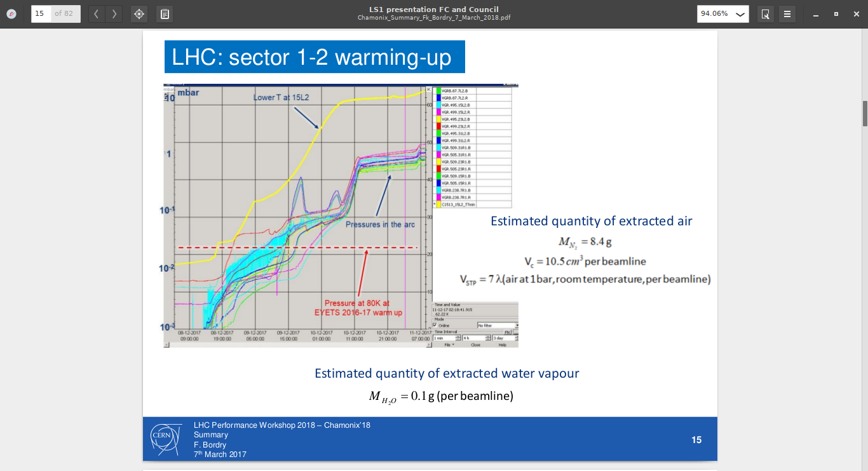
Task: Click the V STP '7 λ' air volume line
Action: (x=585, y=279)
